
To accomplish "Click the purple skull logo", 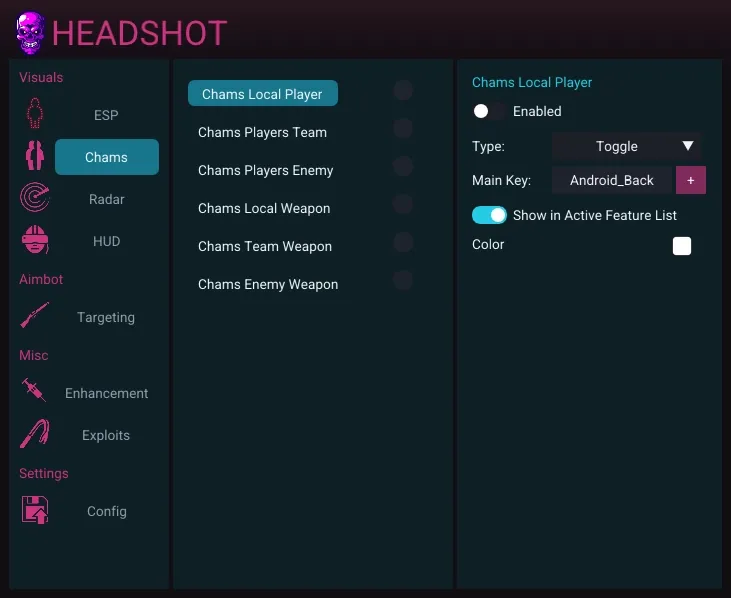I will pyautogui.click(x=31, y=33).
